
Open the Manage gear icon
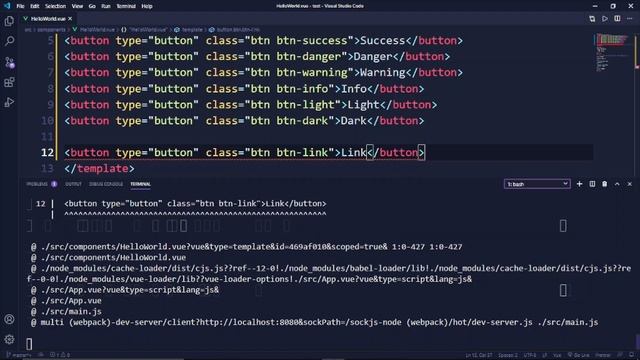coord(9,339)
